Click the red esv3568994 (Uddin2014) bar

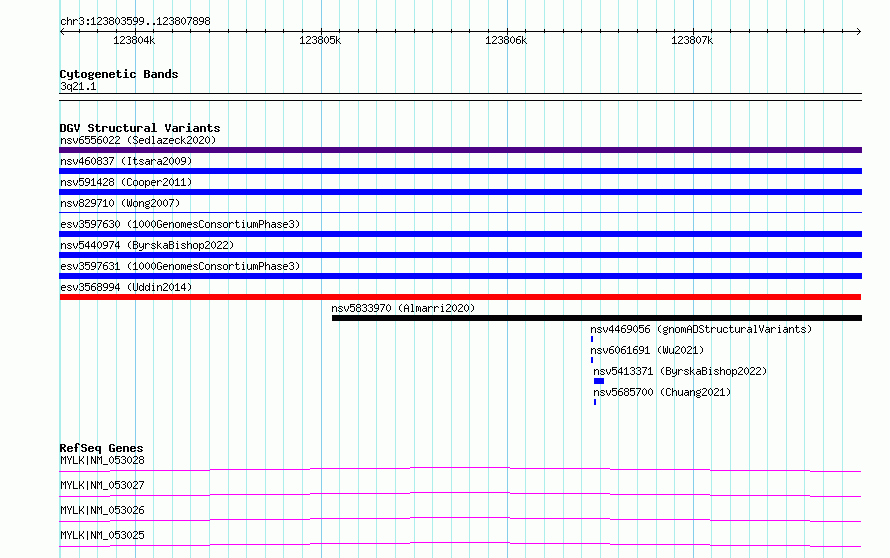point(460,297)
